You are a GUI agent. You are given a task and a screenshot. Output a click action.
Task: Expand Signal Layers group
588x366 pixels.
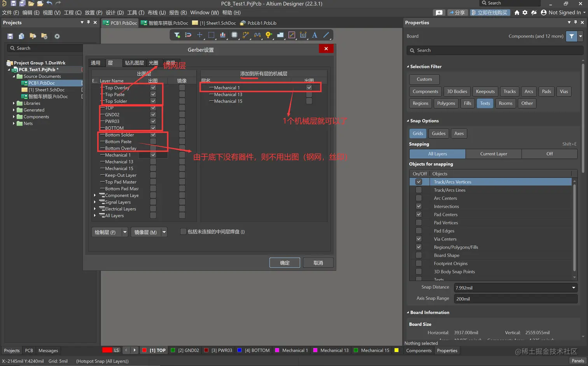(x=95, y=202)
